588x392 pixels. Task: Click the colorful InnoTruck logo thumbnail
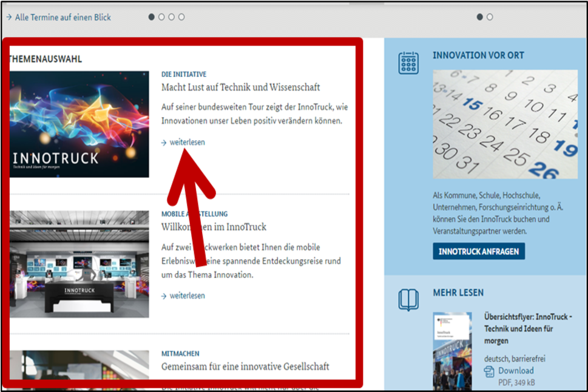79,124
